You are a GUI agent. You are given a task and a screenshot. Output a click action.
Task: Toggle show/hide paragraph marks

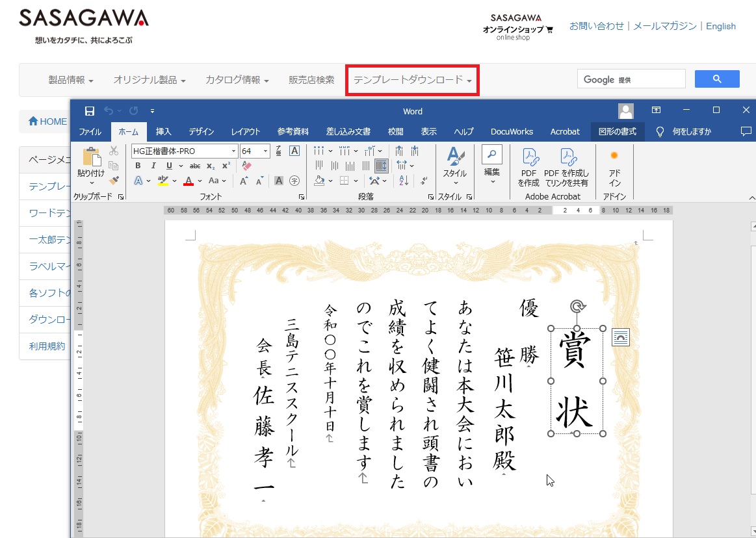click(x=423, y=181)
